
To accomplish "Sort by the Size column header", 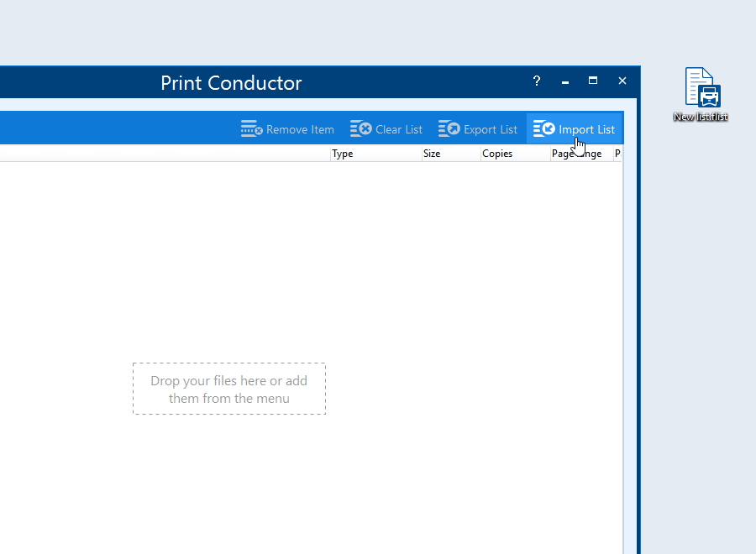I will (x=450, y=154).
